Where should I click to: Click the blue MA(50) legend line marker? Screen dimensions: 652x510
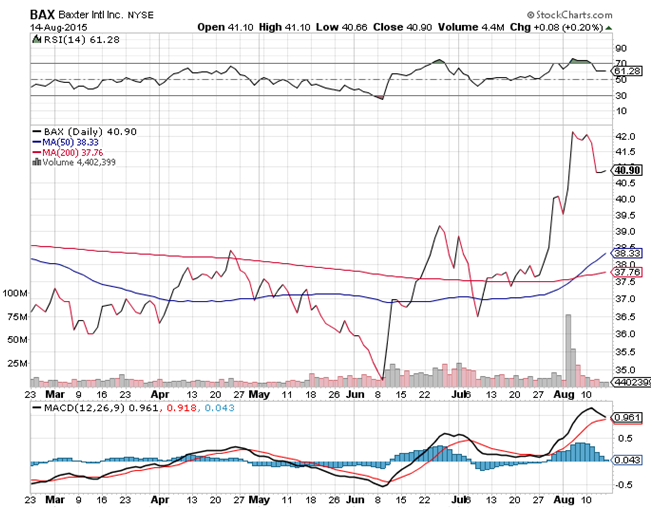click(37, 142)
